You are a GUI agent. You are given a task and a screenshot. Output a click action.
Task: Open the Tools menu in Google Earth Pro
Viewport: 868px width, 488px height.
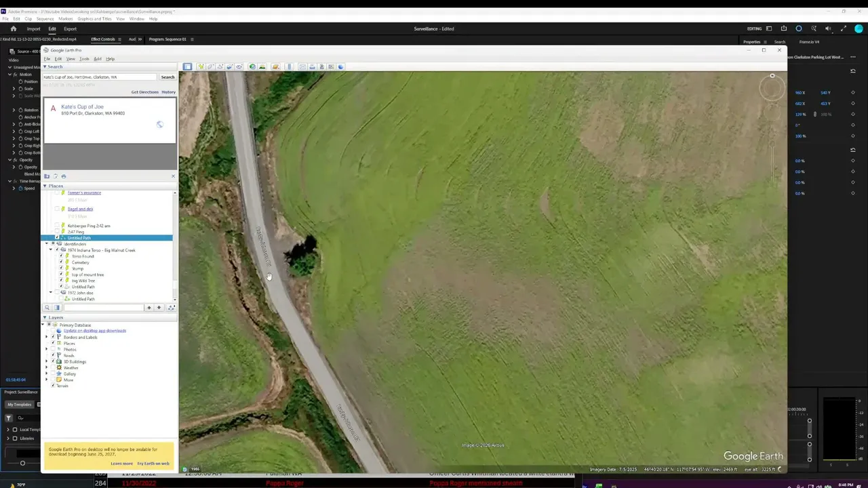(84, 59)
